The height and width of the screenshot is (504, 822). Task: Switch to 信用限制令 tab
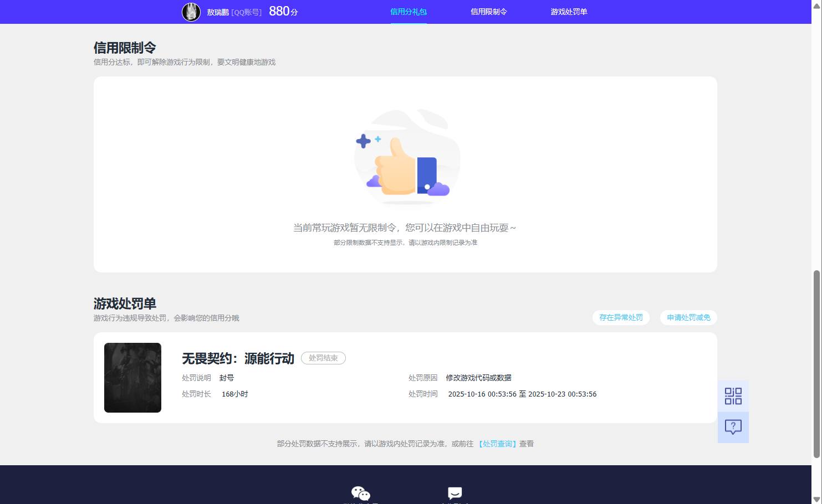coord(489,12)
